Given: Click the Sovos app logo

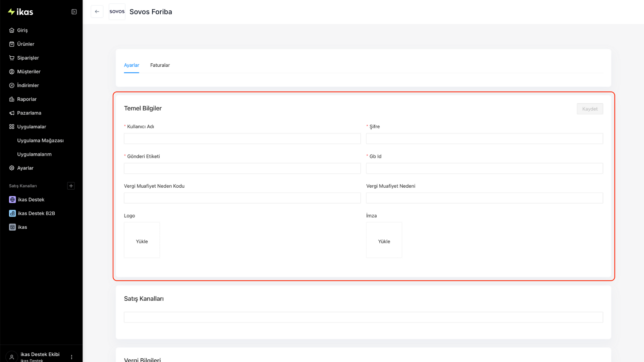Looking at the screenshot, I should (x=117, y=12).
